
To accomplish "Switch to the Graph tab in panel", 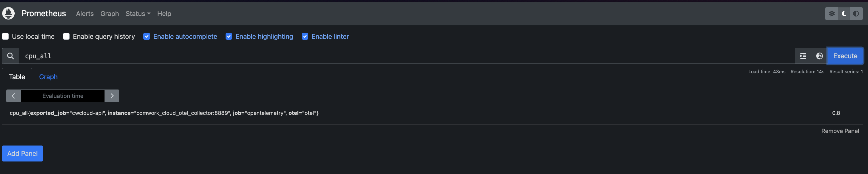I will (48, 77).
